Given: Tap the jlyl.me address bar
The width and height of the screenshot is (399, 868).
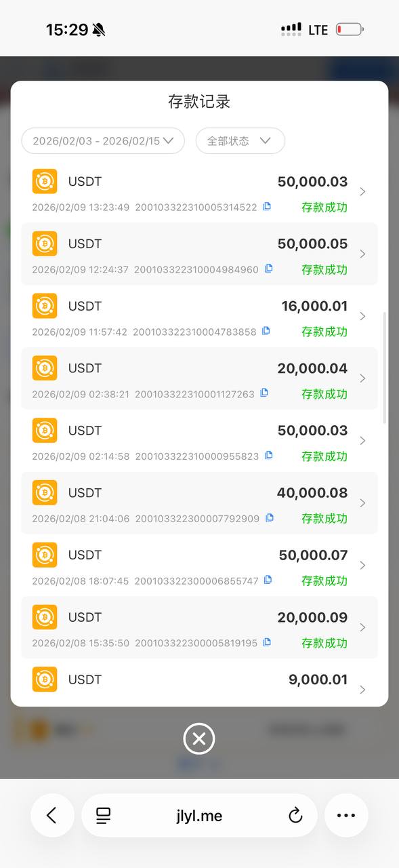Looking at the screenshot, I should [199, 816].
